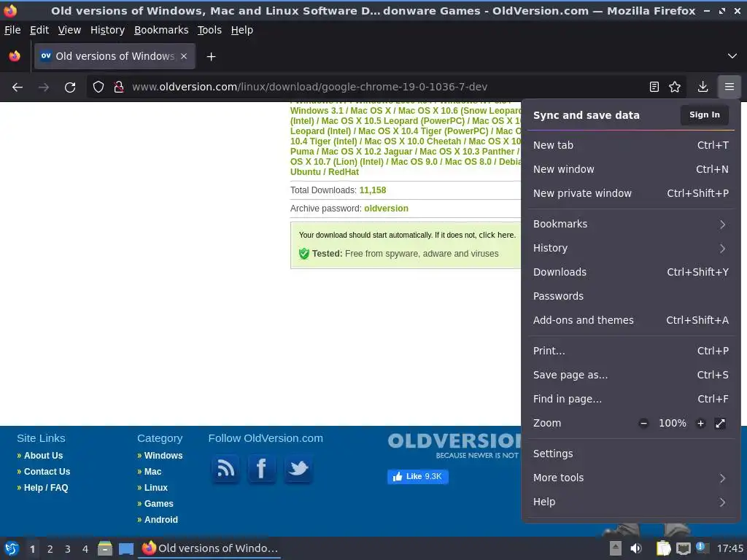Follow the About Us footer link
The height and width of the screenshot is (560, 747).
tap(43, 456)
